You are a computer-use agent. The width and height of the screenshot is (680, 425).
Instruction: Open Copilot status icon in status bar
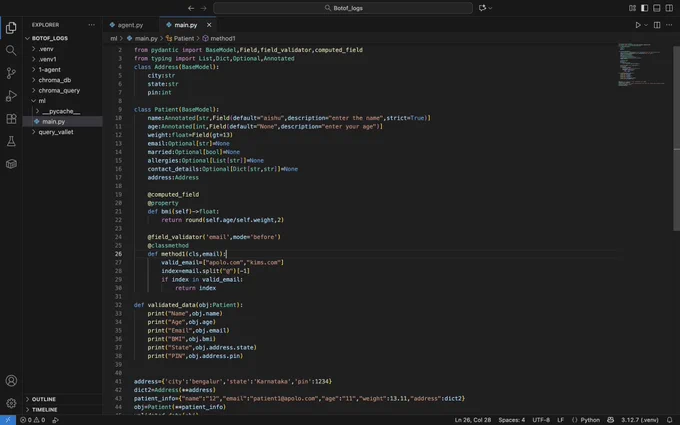pyautogui.click(x=611, y=420)
